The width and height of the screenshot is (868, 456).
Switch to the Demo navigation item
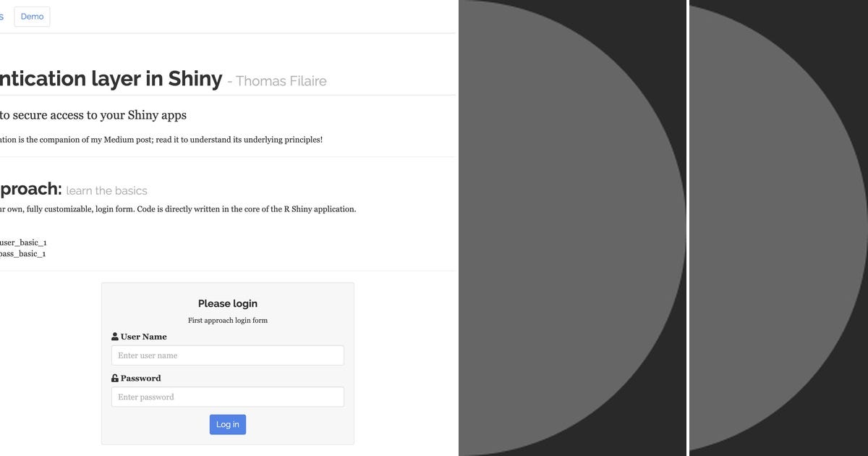(31, 16)
